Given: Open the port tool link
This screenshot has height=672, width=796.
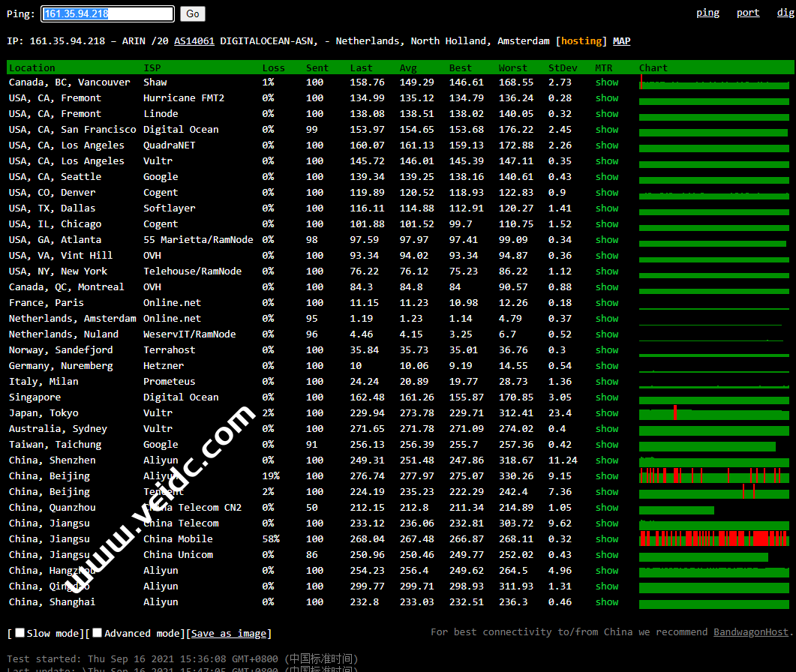Looking at the screenshot, I should [748, 12].
